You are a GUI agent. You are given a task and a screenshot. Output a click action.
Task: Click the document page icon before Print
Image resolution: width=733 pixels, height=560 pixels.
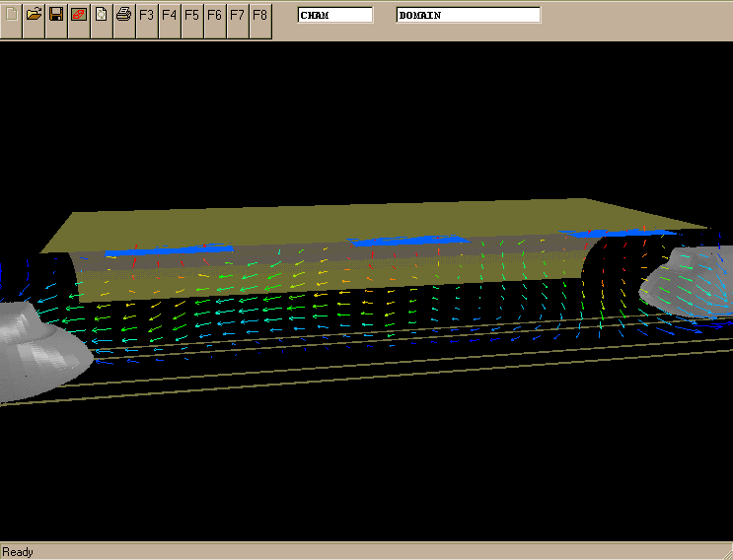[101, 15]
